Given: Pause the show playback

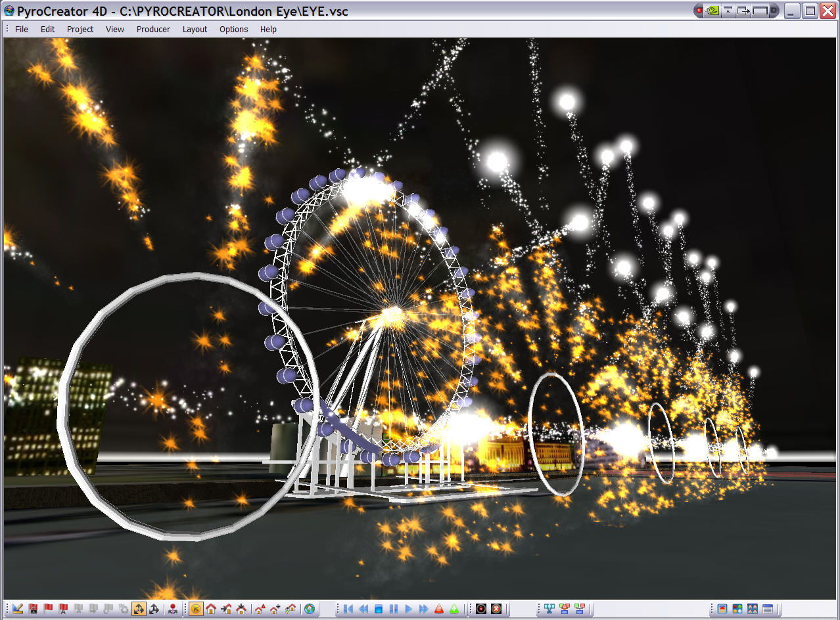Looking at the screenshot, I should [x=394, y=609].
